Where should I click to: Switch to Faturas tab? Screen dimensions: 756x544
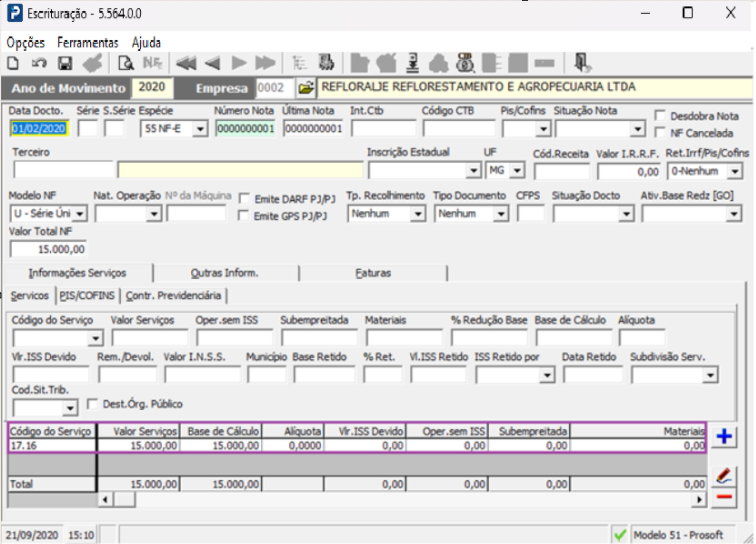pos(373,273)
